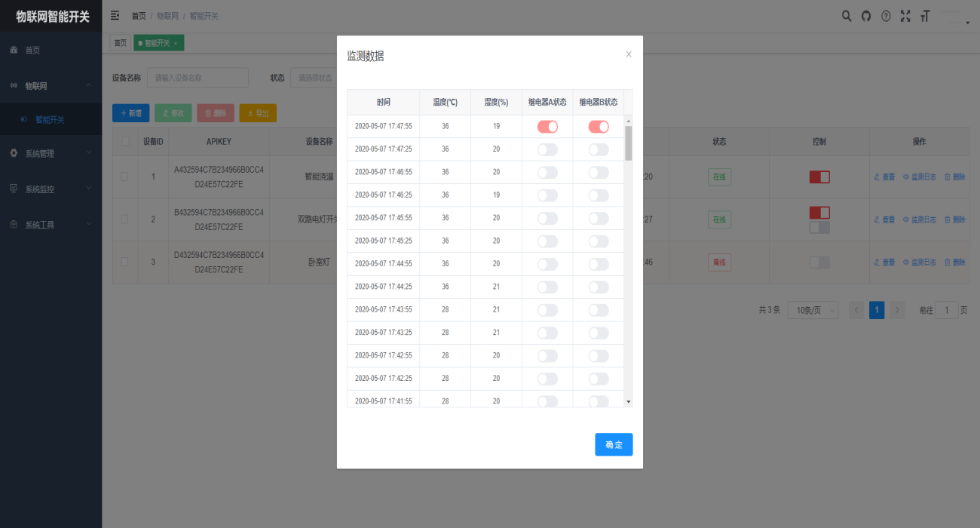Click the monitoring table scrollbar thumb
Image resolution: width=980 pixels, height=528 pixels.
click(x=629, y=143)
